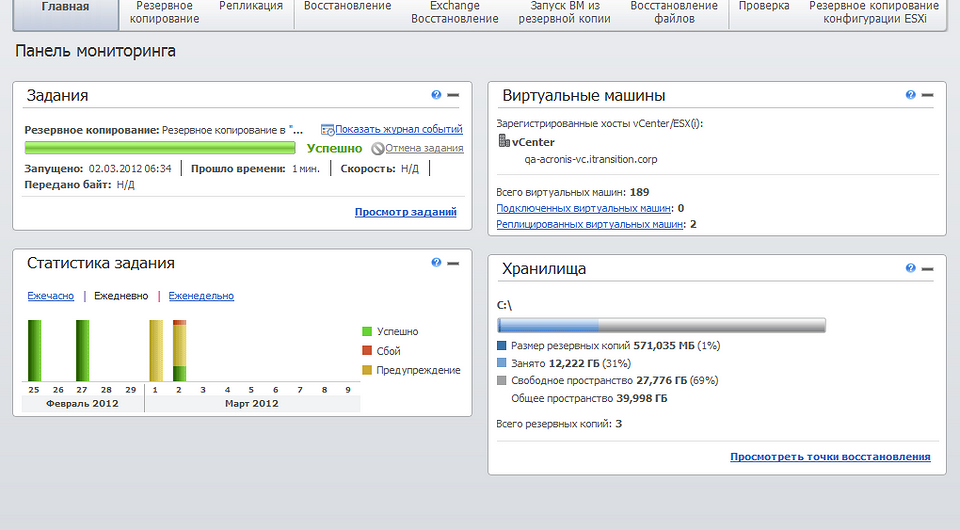960x530 pixels.
Task: Click the yellow Предупреждение legend swatch
Action: [x=367, y=370]
